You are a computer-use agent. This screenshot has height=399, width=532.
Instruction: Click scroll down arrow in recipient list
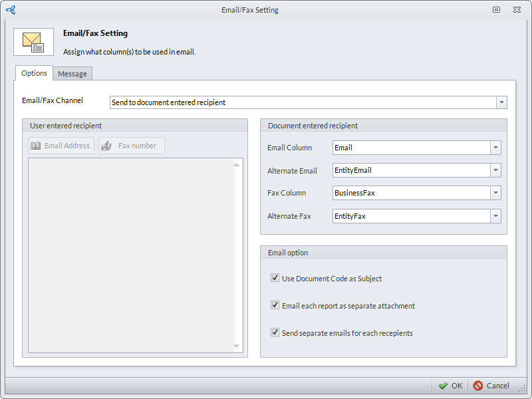click(237, 346)
